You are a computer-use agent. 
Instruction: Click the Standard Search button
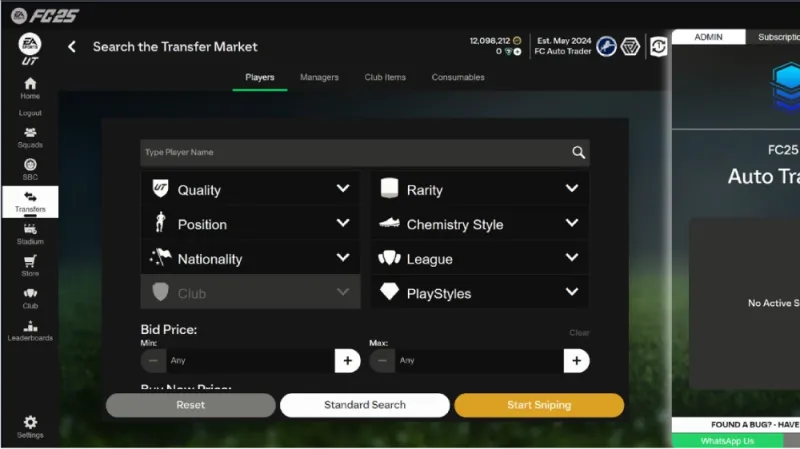pos(365,405)
